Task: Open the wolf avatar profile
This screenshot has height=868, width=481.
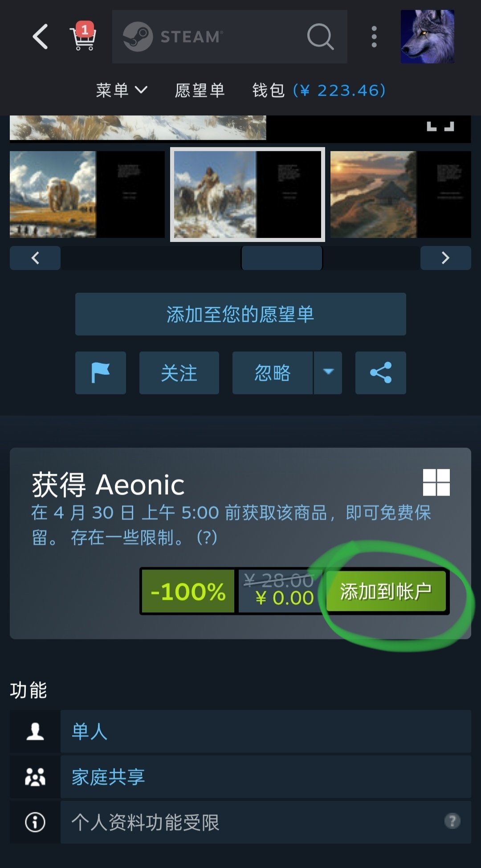Action: pos(428,37)
